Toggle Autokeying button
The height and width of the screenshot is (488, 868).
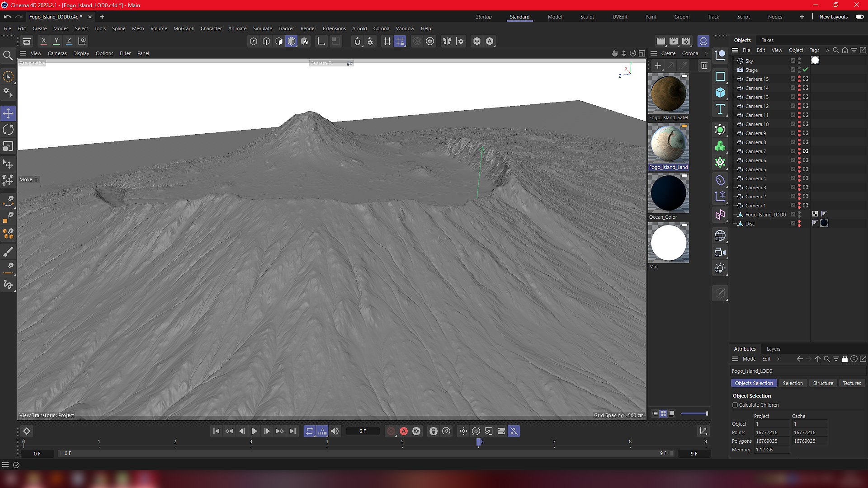point(404,431)
